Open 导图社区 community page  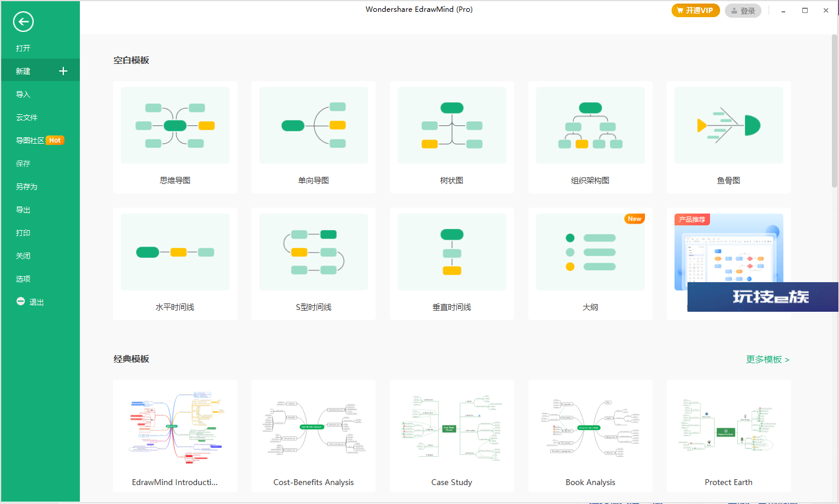tap(40, 140)
